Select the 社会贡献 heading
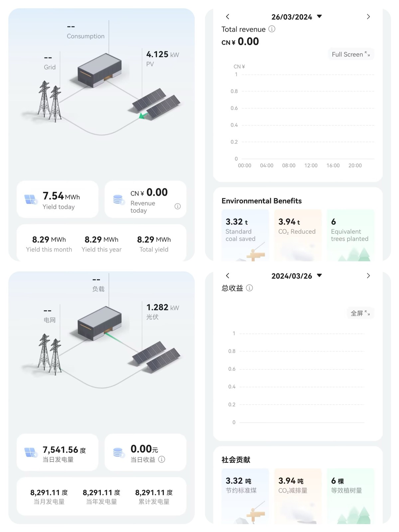The width and height of the screenshot is (399, 532). tap(236, 460)
